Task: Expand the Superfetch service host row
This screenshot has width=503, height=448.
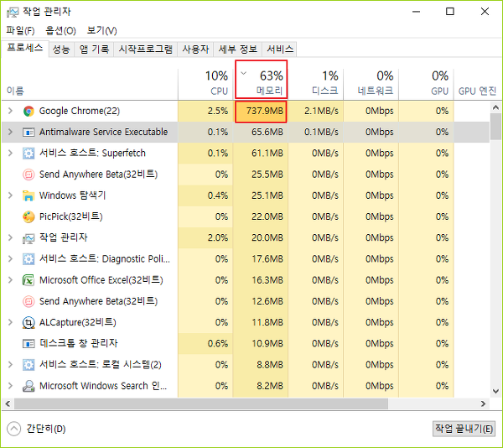Action: 10,153
